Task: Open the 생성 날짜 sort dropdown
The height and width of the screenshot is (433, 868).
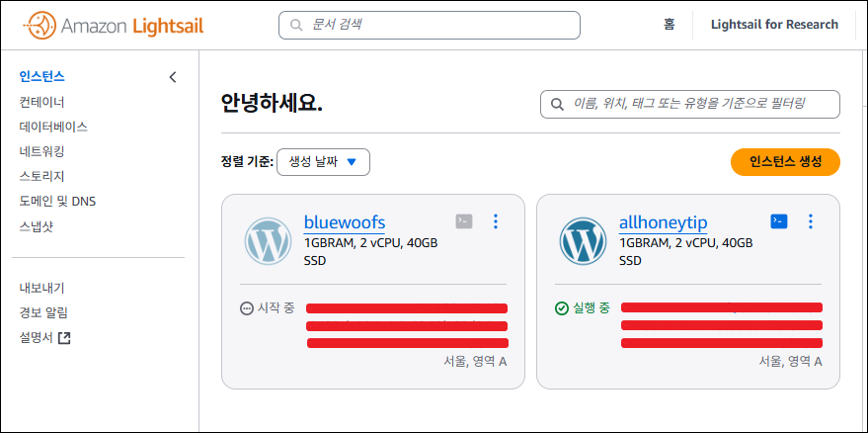Action: [323, 162]
